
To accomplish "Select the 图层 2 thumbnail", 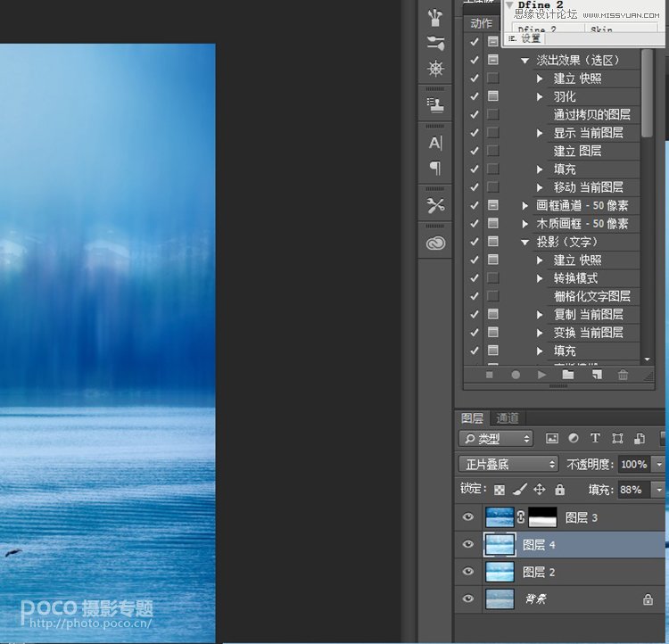I will pos(500,572).
